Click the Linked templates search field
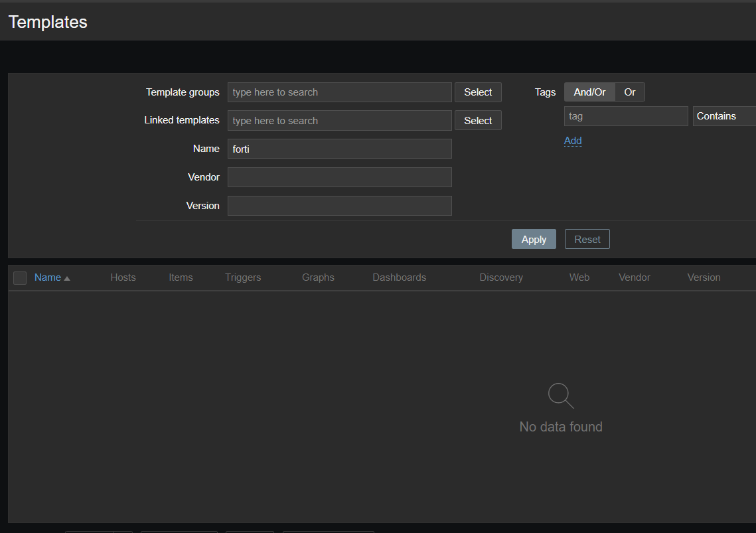The width and height of the screenshot is (756, 533). 339,121
